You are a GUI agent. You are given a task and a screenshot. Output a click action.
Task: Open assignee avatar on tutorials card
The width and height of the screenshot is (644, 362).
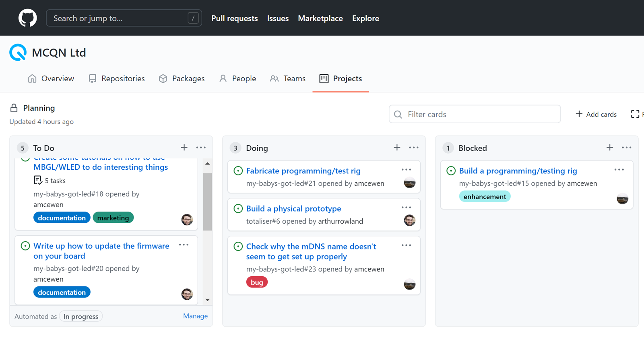tap(187, 220)
